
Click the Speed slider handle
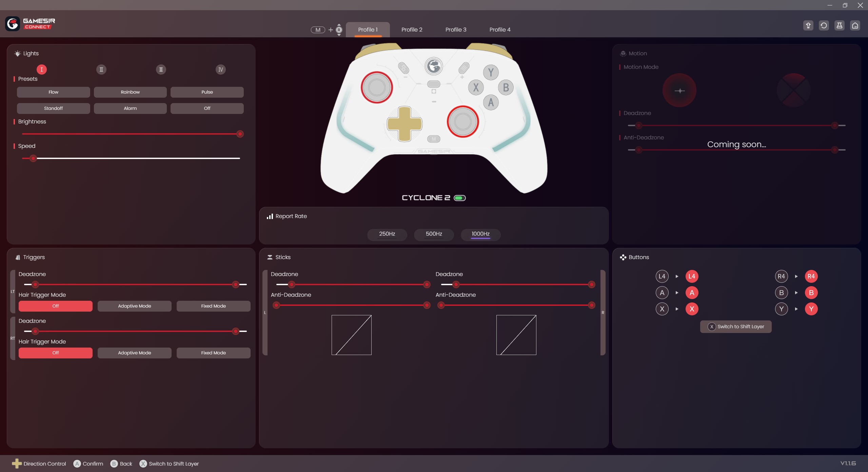tap(33, 158)
